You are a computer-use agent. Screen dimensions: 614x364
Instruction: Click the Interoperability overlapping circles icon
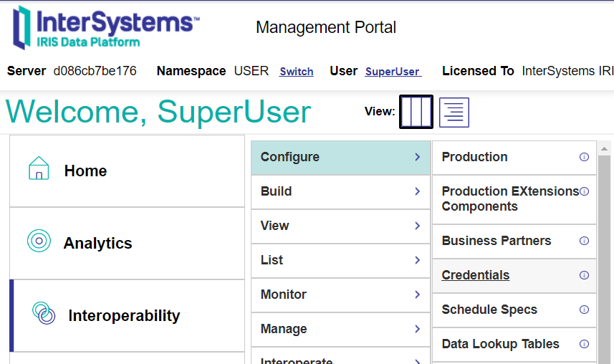(44, 314)
